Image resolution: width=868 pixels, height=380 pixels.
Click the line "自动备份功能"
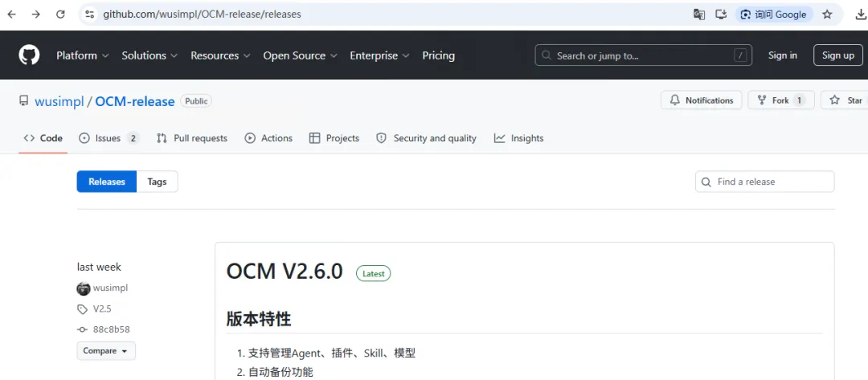point(280,372)
